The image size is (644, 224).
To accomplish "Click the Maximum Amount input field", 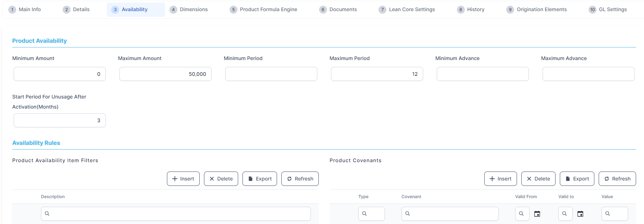I will coord(165,74).
